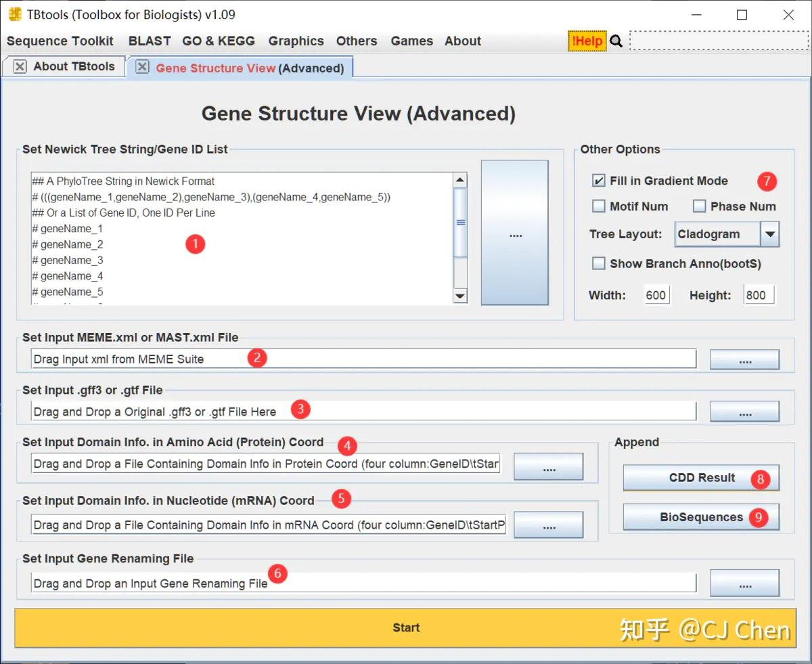
Task: Click the scrollbar down arrow in tree panel
Action: 460,296
